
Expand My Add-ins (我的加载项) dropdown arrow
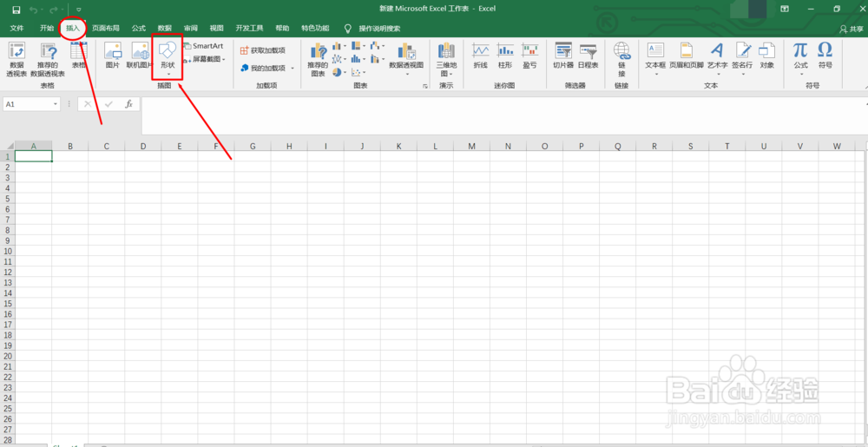(x=293, y=68)
